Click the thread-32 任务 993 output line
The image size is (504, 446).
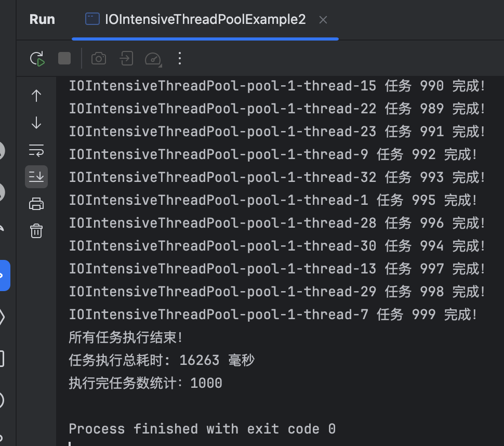(x=277, y=177)
